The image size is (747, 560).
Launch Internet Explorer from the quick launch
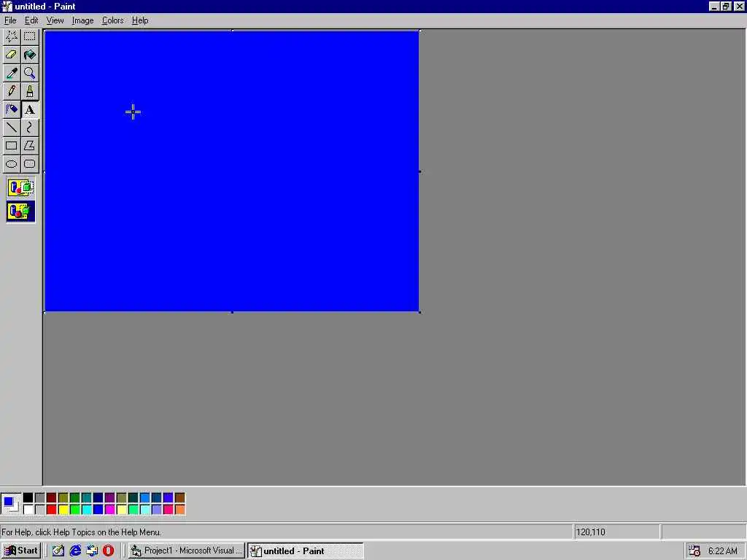click(75, 551)
